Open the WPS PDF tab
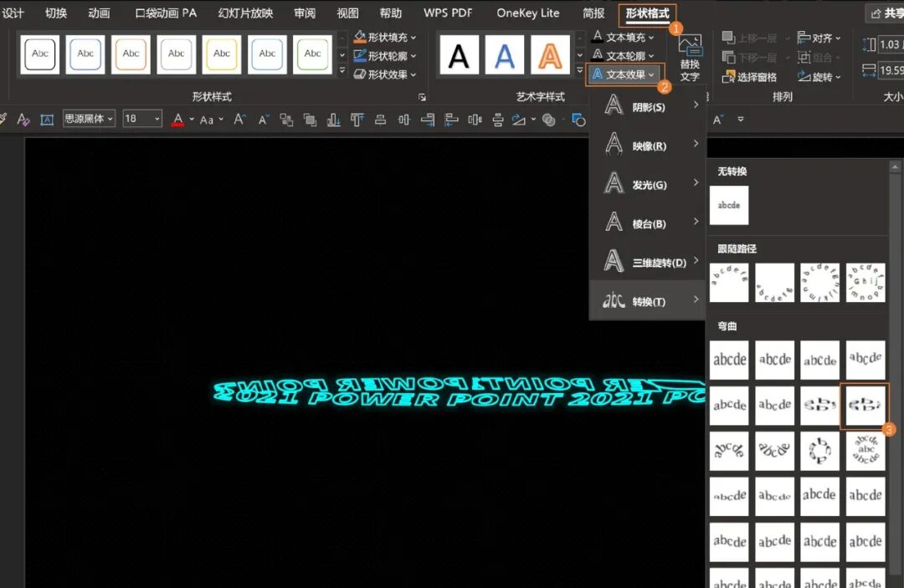Viewport: 904px width, 588px height. (448, 13)
